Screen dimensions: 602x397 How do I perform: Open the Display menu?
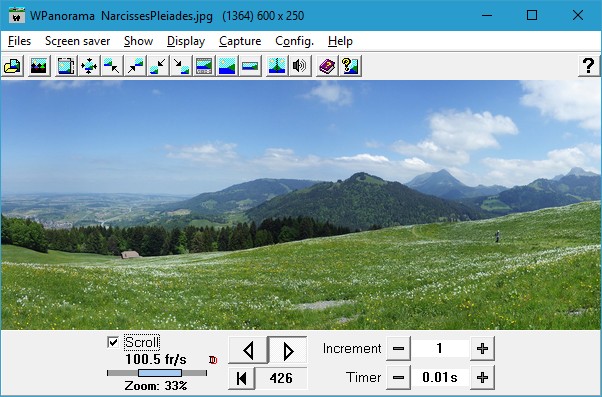[x=186, y=41]
